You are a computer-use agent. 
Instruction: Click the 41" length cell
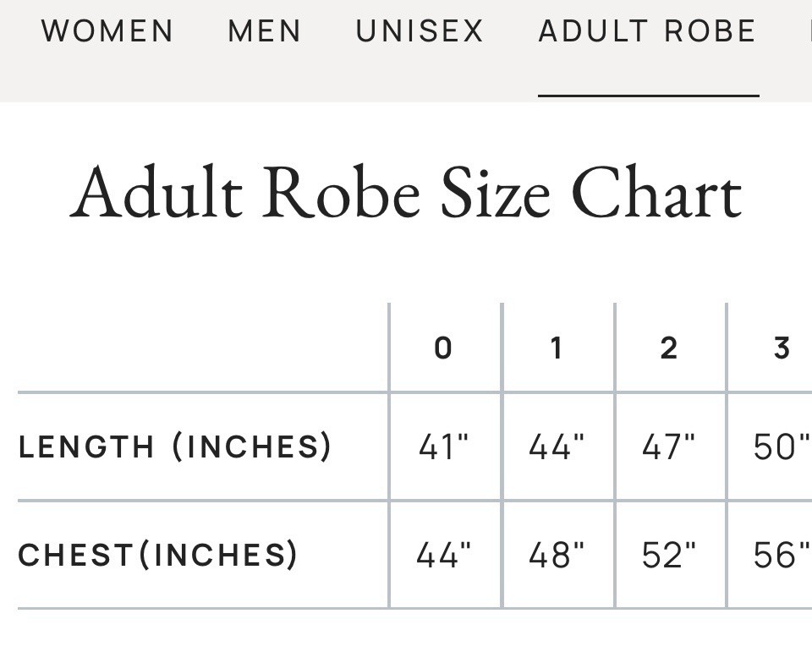pyautogui.click(x=444, y=447)
